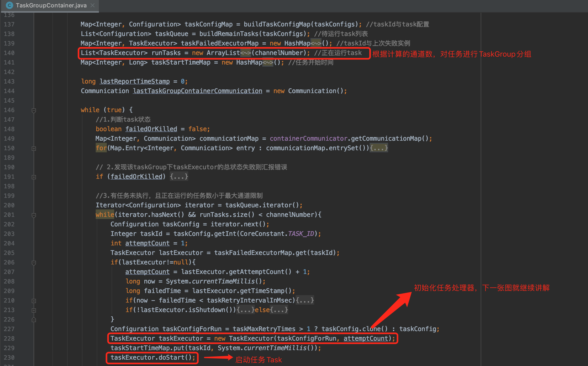Screen dimensions: 588x366
Task: Click fold end marker in gutter at line 226
Action: coord(34,320)
